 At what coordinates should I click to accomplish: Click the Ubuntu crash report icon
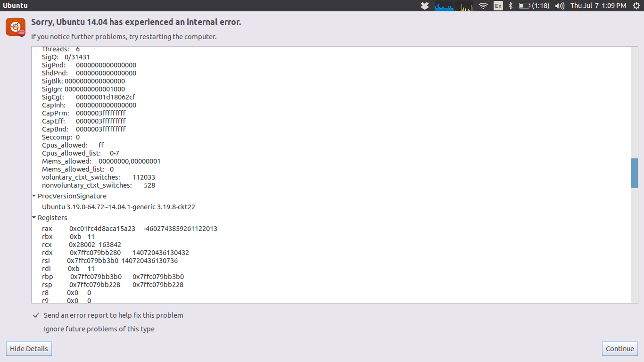16,27
